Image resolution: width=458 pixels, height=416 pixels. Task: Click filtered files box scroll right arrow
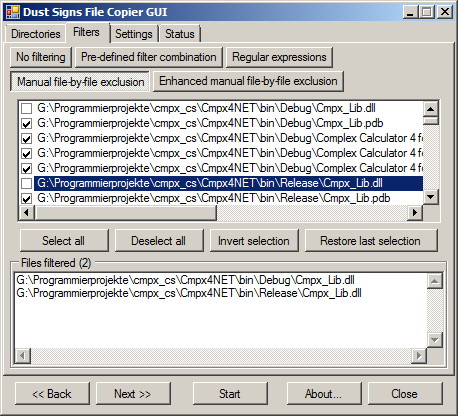(x=419, y=356)
